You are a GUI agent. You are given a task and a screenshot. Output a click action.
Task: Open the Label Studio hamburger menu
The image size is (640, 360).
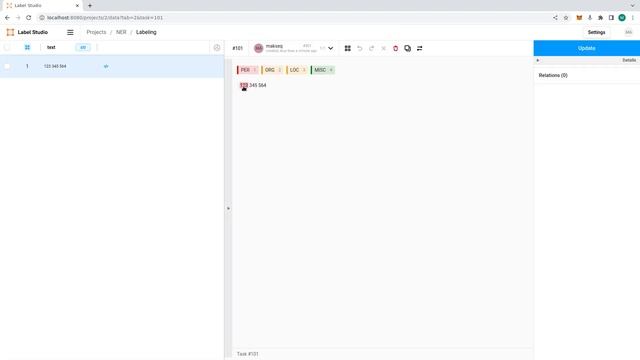click(x=70, y=32)
